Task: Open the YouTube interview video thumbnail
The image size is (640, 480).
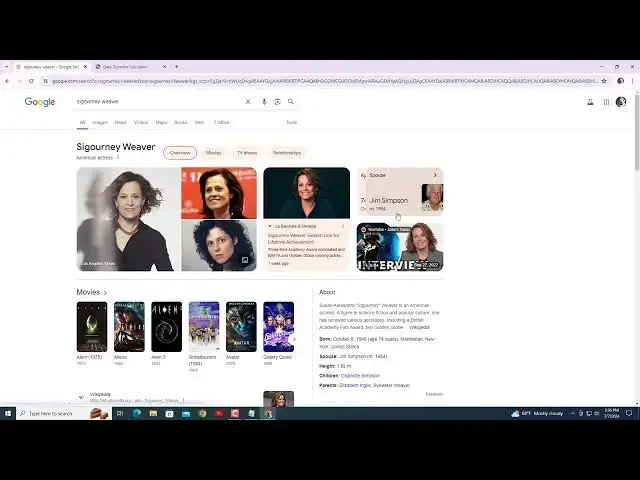Action: [x=400, y=247]
